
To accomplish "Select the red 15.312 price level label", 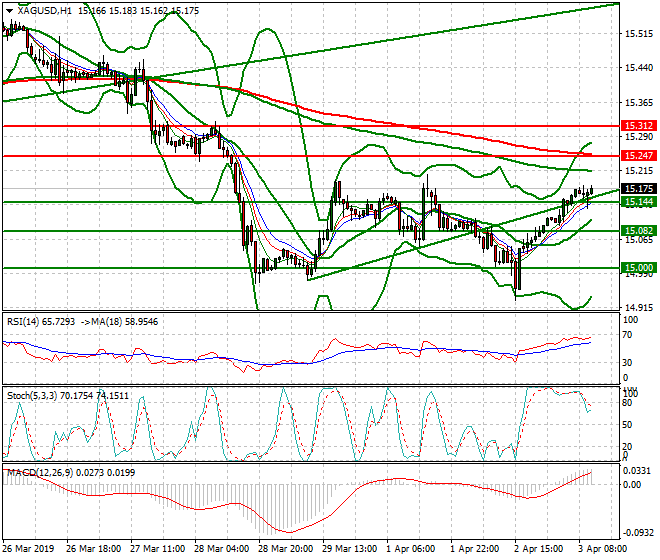I will click(639, 125).
